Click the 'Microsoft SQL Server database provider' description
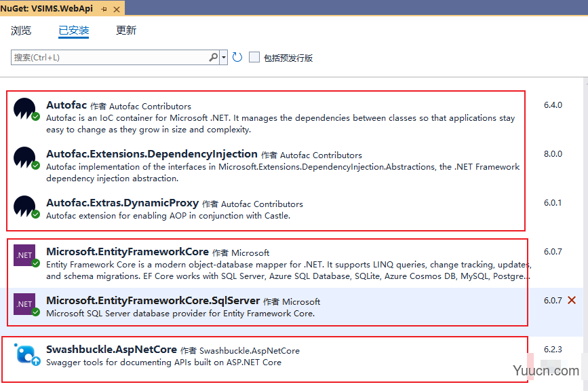588x391 pixels. [180, 314]
